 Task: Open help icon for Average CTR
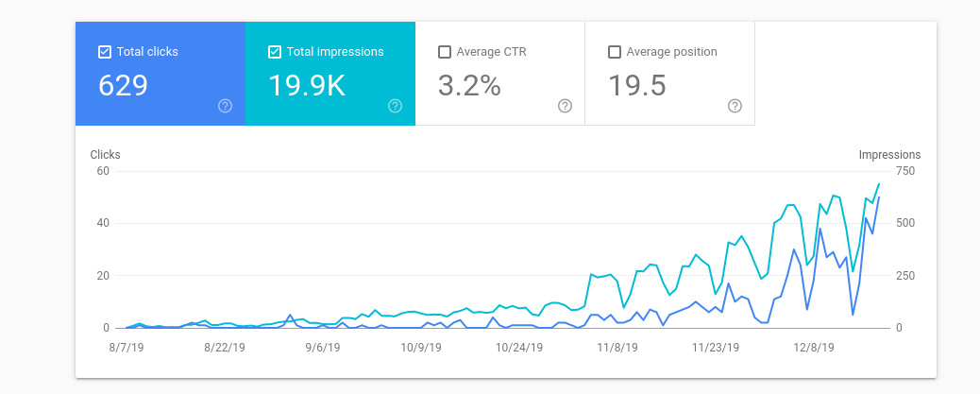click(565, 106)
